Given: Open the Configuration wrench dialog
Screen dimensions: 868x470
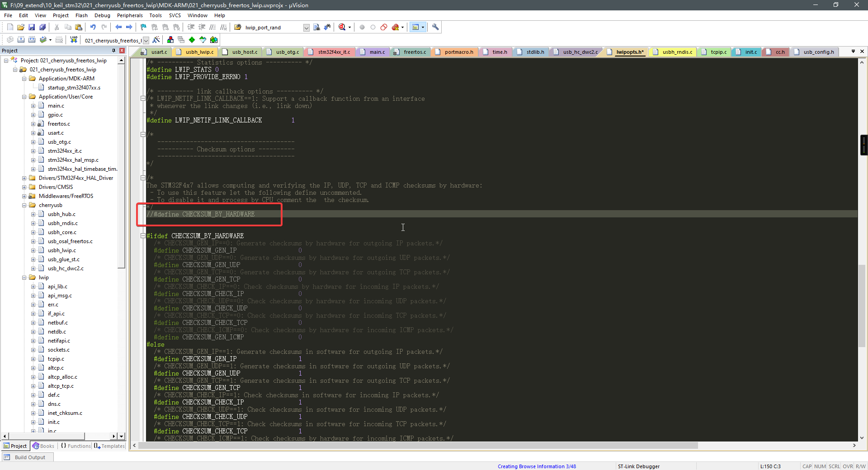Looking at the screenshot, I should 434,27.
